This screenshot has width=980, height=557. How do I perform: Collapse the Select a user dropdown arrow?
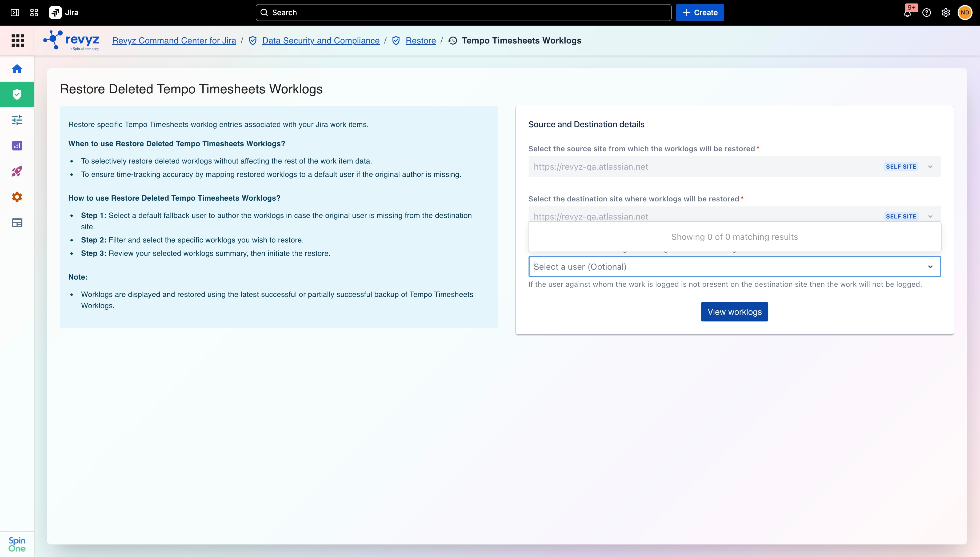click(x=930, y=267)
